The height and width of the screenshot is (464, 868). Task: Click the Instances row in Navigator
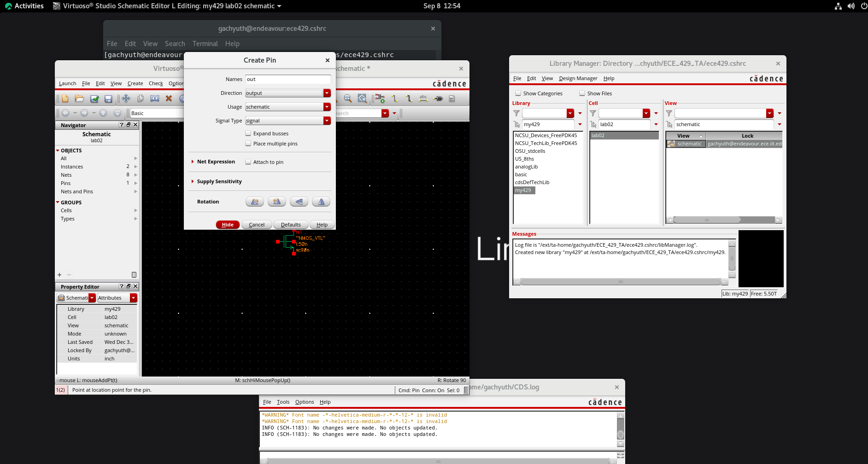pyautogui.click(x=97, y=167)
